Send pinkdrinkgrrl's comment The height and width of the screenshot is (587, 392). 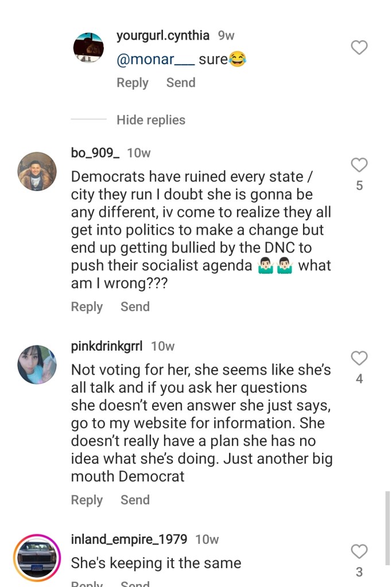[135, 500]
